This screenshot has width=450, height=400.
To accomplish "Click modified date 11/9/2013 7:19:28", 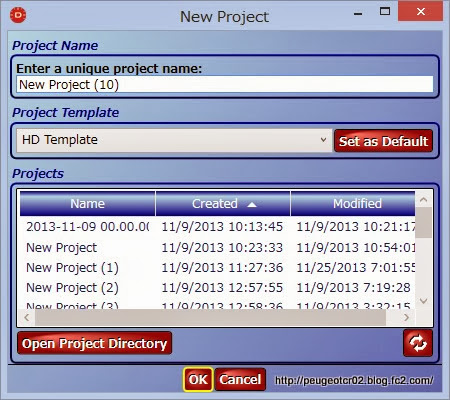I will tap(353, 288).
